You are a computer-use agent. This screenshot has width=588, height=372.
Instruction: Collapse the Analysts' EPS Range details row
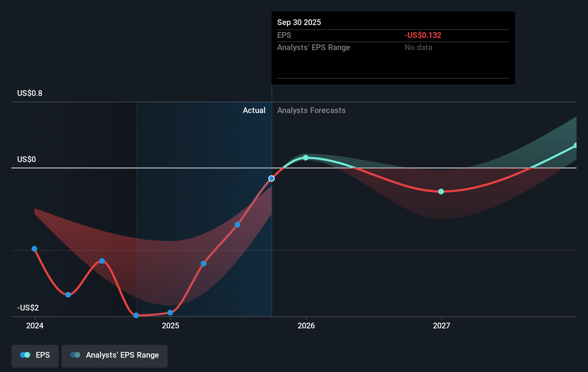tap(313, 47)
